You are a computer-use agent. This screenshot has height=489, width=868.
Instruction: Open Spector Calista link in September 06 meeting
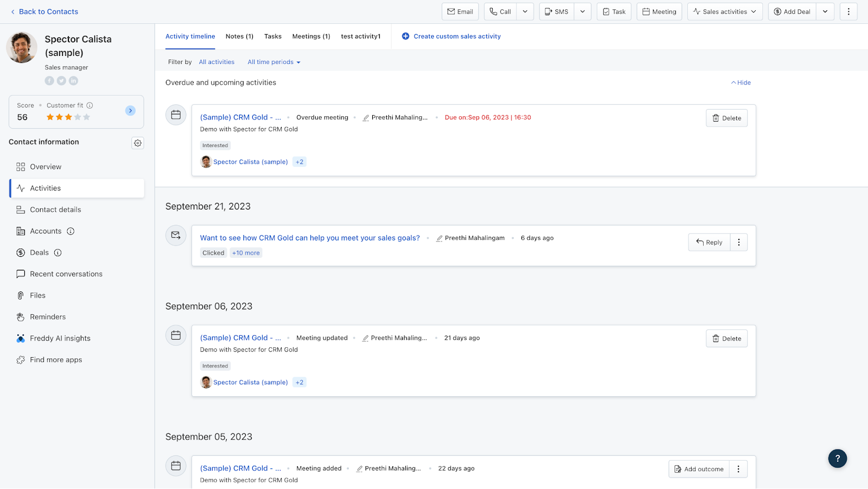click(251, 382)
